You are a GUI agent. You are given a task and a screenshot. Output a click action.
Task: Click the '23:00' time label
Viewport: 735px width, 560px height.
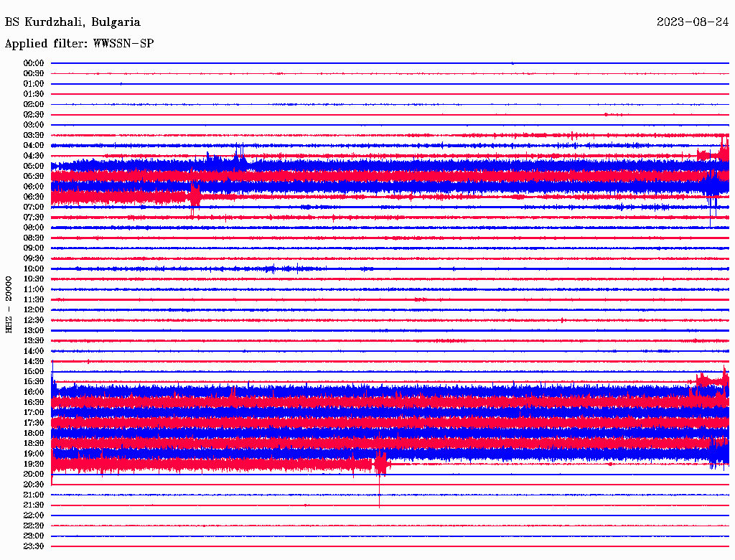tap(34, 536)
